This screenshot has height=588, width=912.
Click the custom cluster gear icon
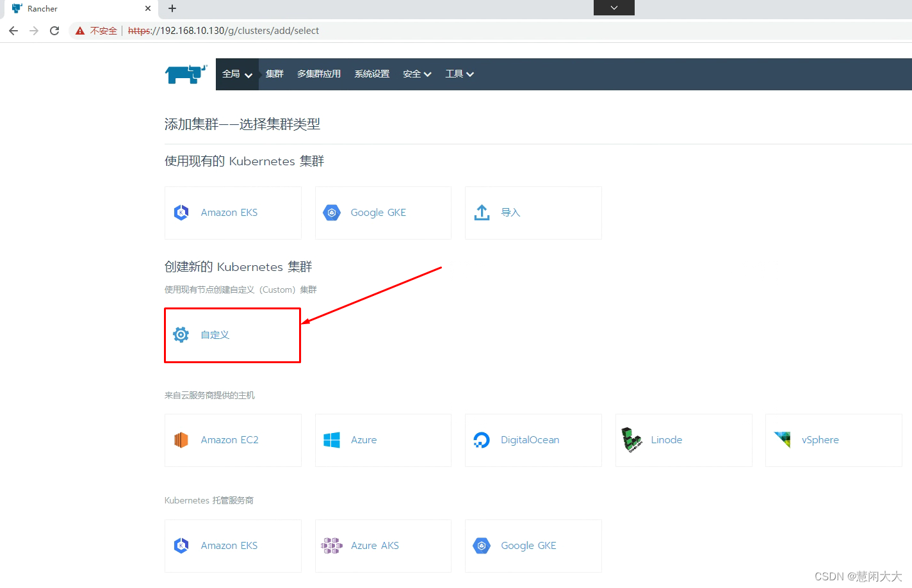(x=181, y=334)
